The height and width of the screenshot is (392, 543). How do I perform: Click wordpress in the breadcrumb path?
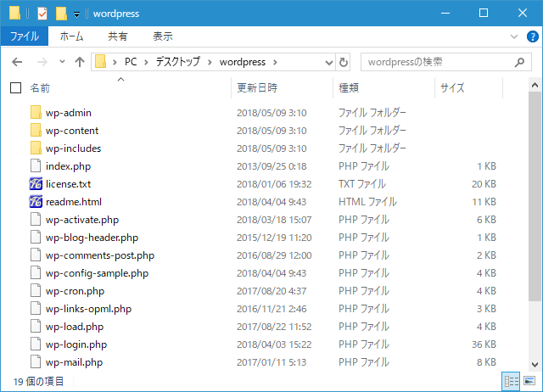(x=243, y=62)
